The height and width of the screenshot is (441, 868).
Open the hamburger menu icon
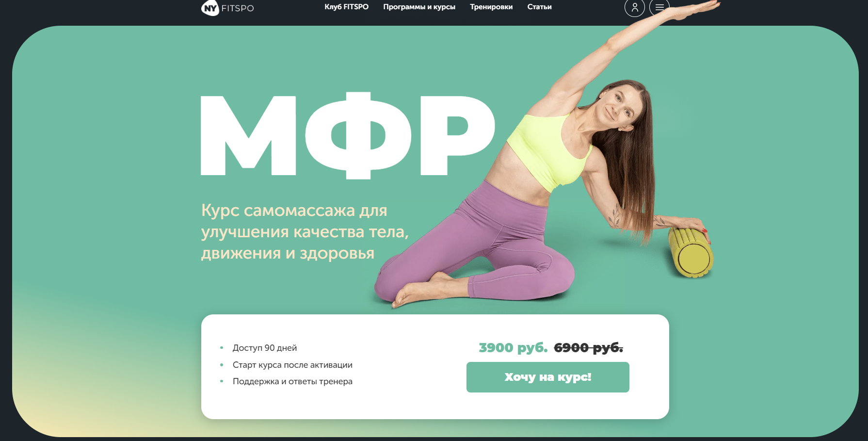click(659, 7)
